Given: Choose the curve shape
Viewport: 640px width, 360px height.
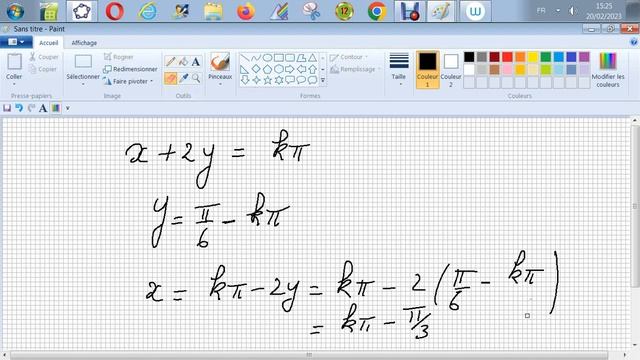Looking at the screenshot, I should click(x=256, y=58).
